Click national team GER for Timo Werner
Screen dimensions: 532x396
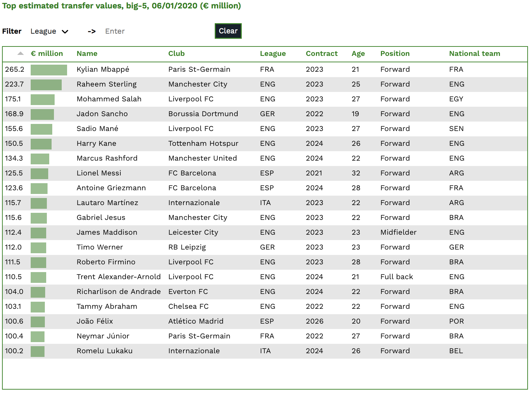pyautogui.click(x=456, y=247)
